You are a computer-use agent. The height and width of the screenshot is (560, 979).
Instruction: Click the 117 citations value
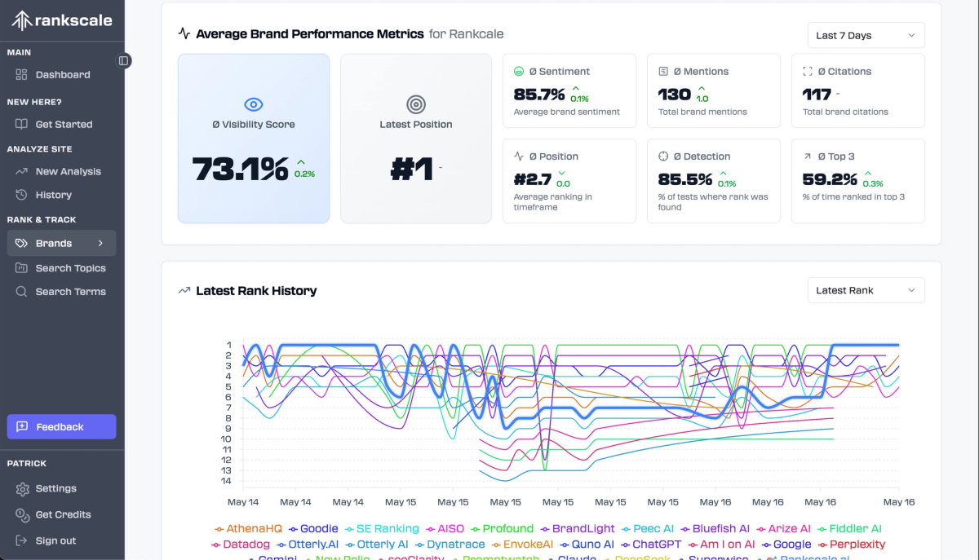(817, 95)
